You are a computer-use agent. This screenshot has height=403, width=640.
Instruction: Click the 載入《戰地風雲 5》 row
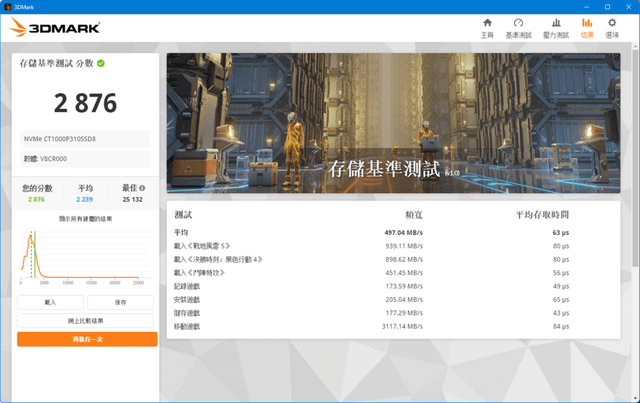371,246
